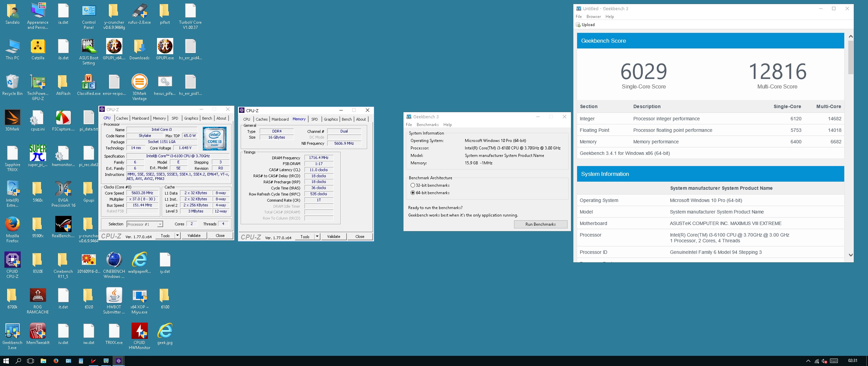Open FSCapture desktop shortcut
868x366 pixels.
pos(63,121)
